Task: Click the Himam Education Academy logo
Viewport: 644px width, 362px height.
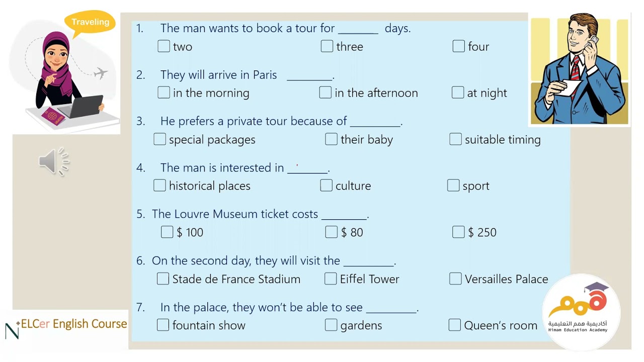Action: pos(581,312)
